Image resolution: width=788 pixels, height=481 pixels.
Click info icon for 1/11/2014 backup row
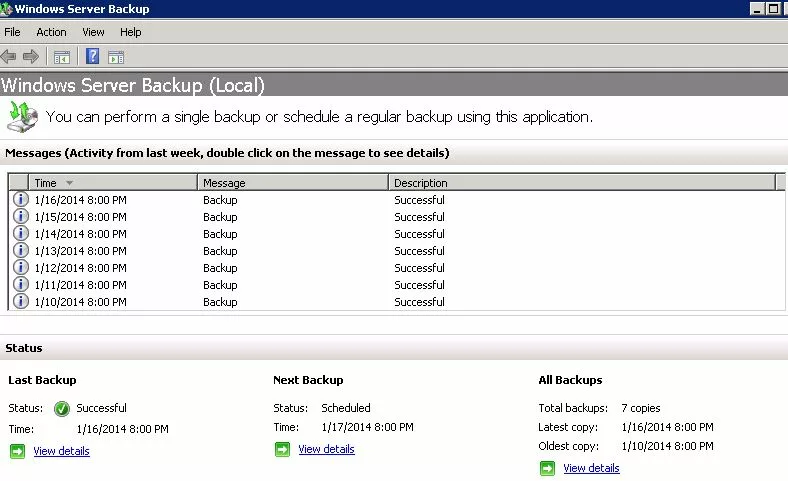click(21, 284)
